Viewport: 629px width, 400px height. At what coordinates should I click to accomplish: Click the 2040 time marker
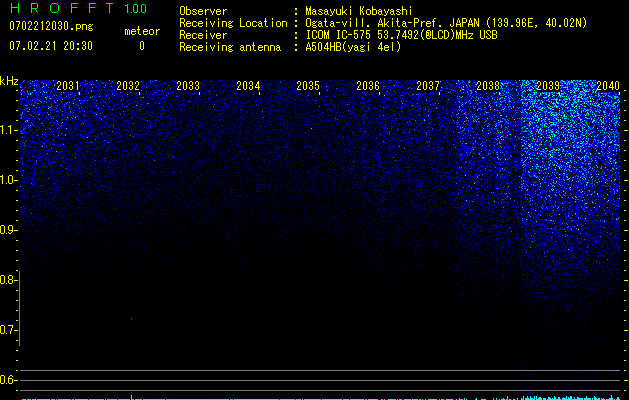[608, 85]
